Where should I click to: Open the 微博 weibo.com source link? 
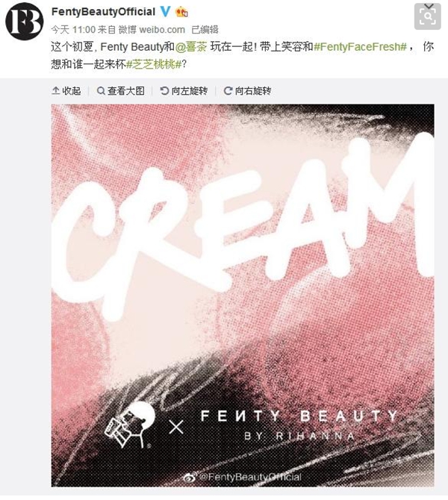click(x=152, y=30)
